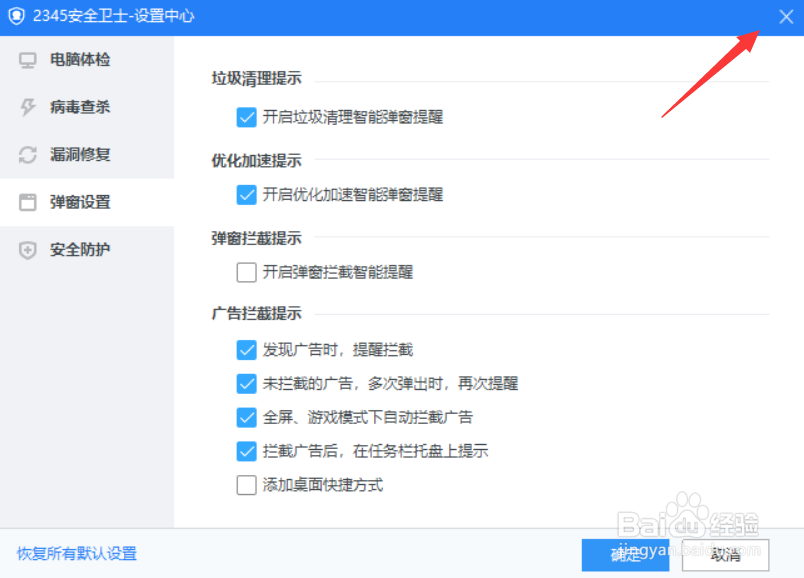Enable 开启弹窗拦截智能提醒 checkbox
This screenshot has height=578, width=804.
247,272
